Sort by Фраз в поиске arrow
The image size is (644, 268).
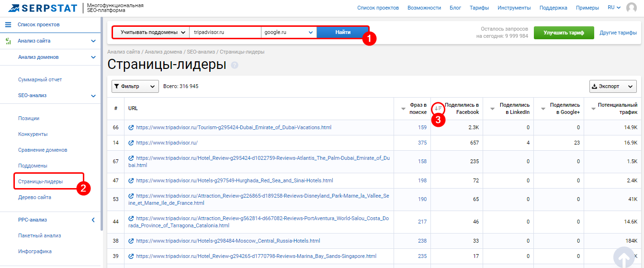(403, 109)
